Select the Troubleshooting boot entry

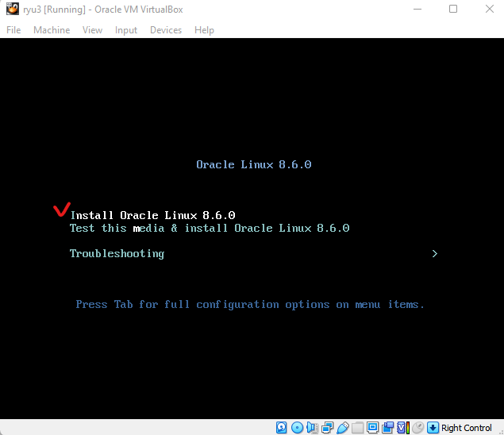pyautogui.click(x=117, y=254)
